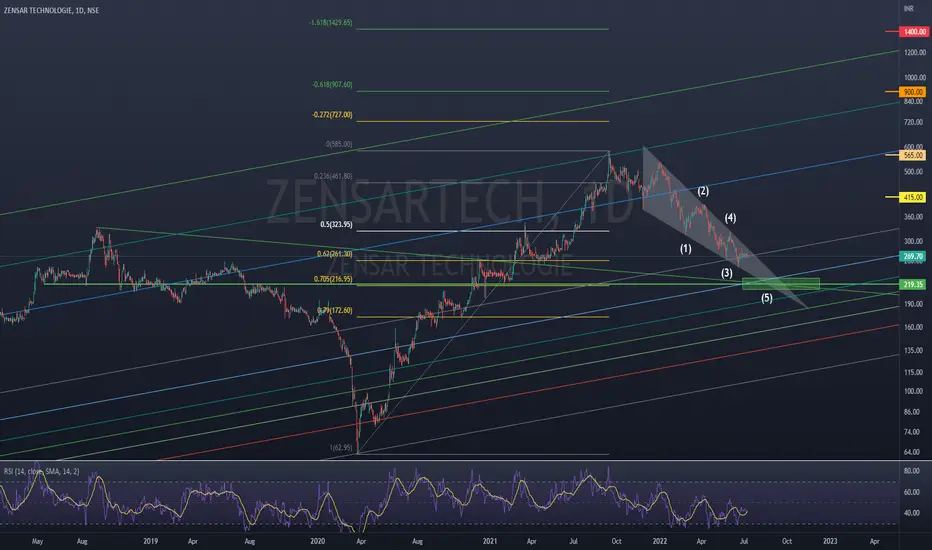Screen dimensions: 932x550
Task: Click the -0.618(907.60) Fibonacci label
Action: point(332,84)
